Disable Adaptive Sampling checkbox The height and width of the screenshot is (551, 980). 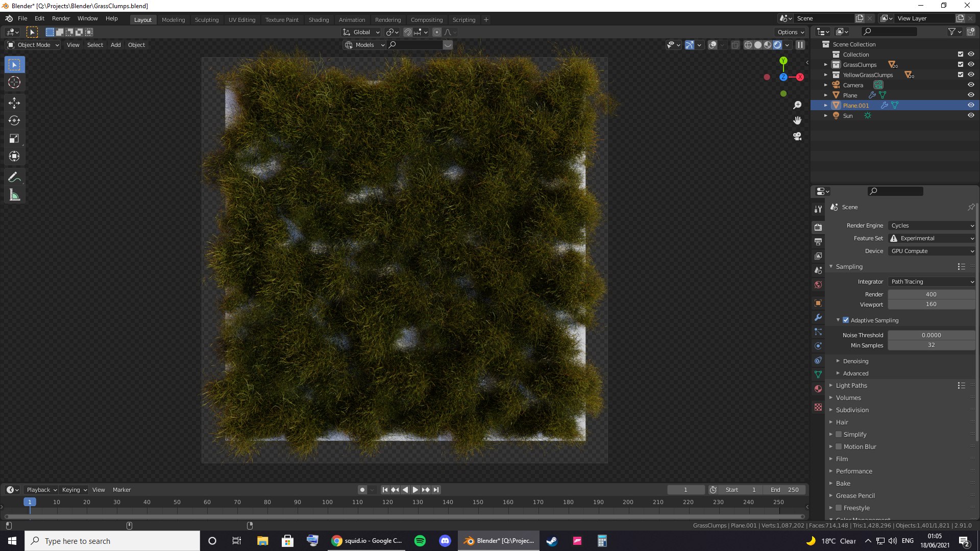coord(846,320)
